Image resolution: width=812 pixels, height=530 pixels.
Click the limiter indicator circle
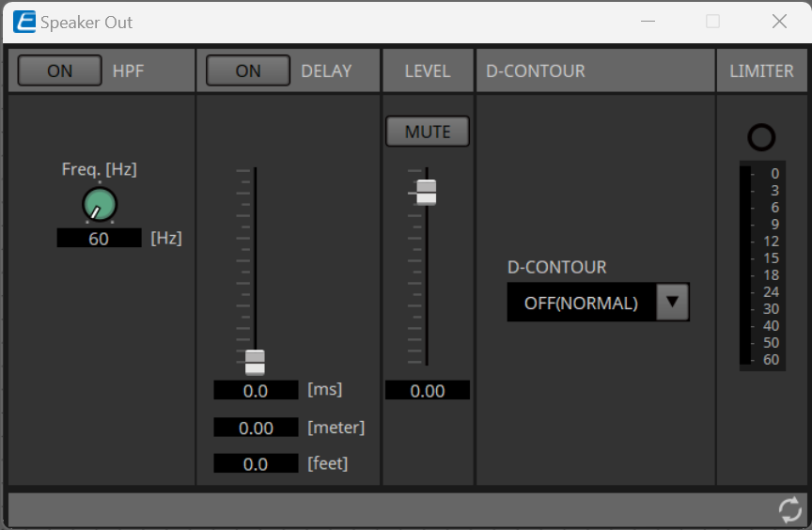(761, 138)
